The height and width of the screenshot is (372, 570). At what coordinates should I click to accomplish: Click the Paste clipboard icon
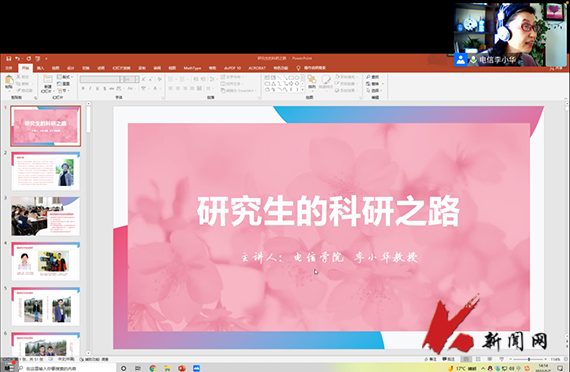(x=9, y=81)
